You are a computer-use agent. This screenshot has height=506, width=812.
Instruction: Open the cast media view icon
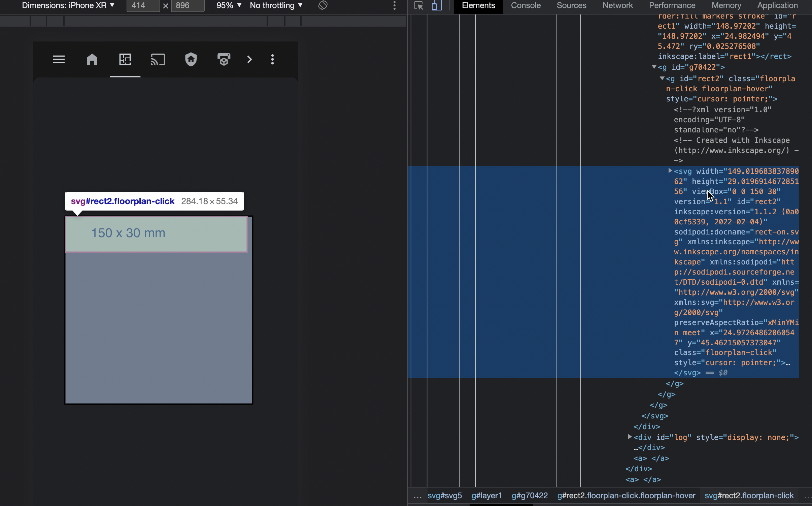(x=158, y=60)
